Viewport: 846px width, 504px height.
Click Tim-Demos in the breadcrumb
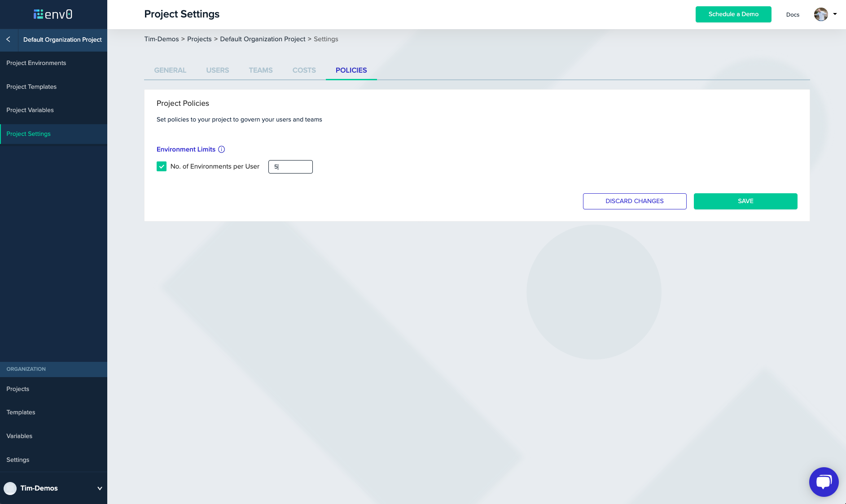162,39
